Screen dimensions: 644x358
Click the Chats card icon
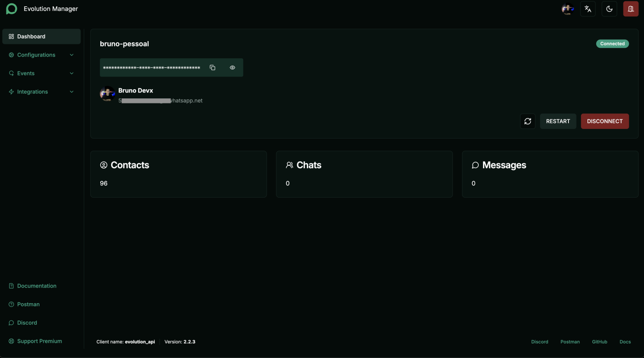pos(289,165)
